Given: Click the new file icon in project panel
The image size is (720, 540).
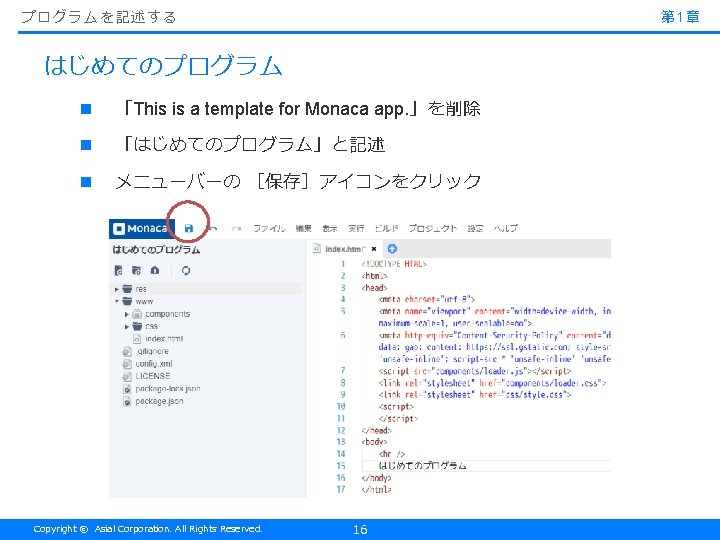Looking at the screenshot, I should click(x=118, y=270).
